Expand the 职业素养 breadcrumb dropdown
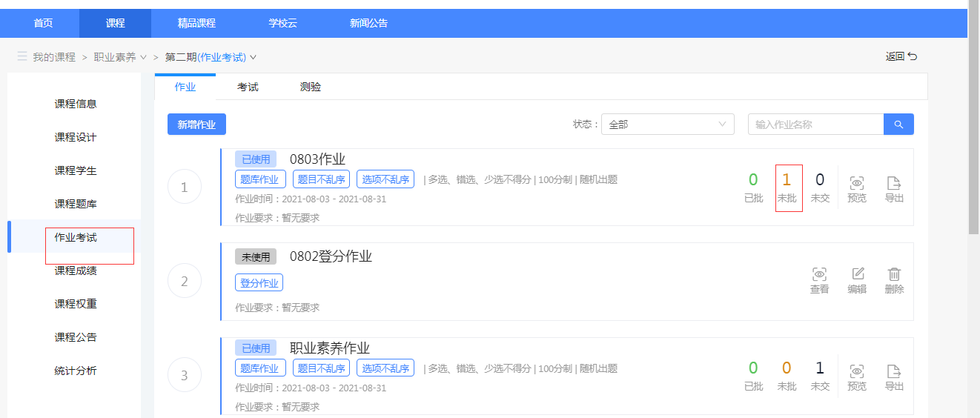The height and width of the screenshot is (418, 980). 143,57
